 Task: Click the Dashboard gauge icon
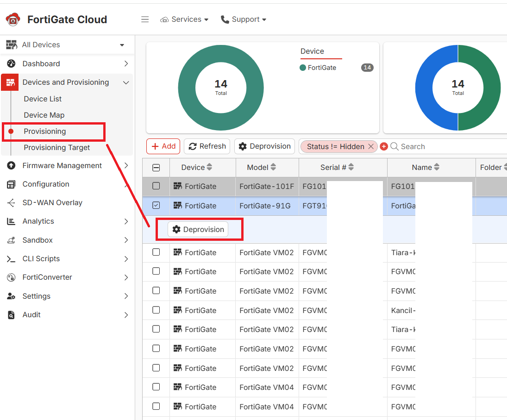pyautogui.click(x=11, y=63)
